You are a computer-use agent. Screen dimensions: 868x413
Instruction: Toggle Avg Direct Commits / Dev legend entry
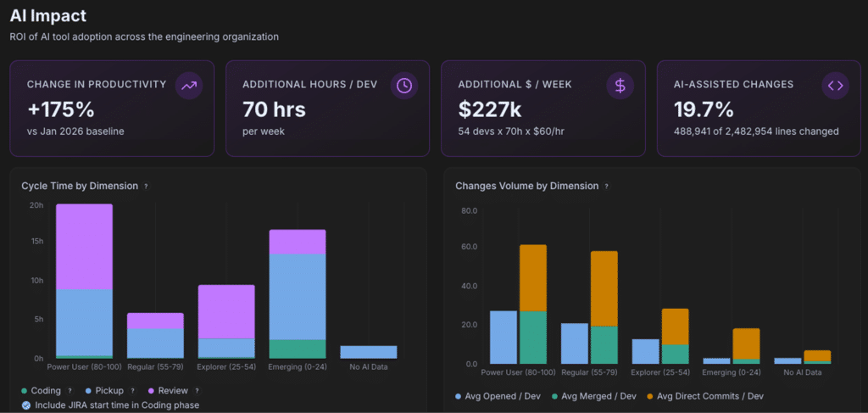click(x=704, y=396)
